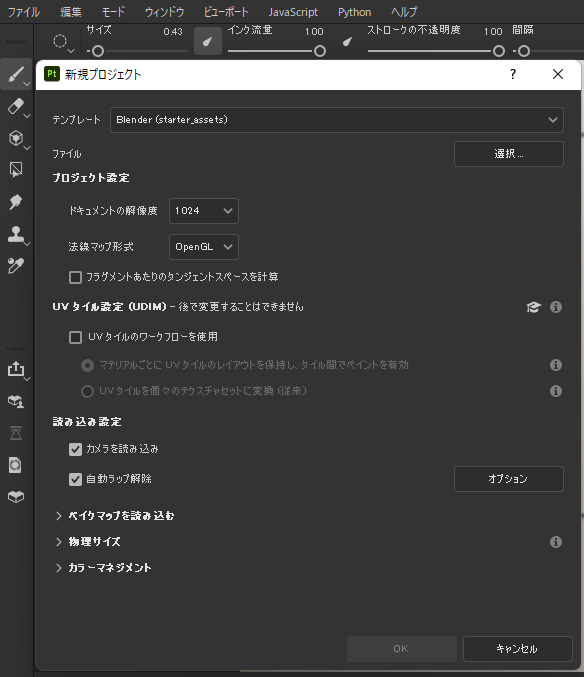584x677 pixels.
Task: Enable per-fragment tangent space checkbox
Action: [76, 277]
